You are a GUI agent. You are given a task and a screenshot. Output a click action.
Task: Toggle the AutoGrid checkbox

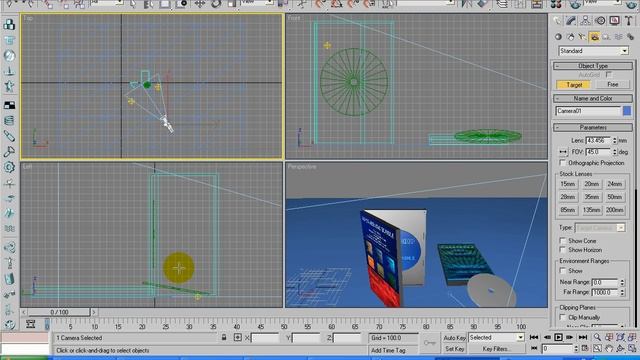(609, 75)
